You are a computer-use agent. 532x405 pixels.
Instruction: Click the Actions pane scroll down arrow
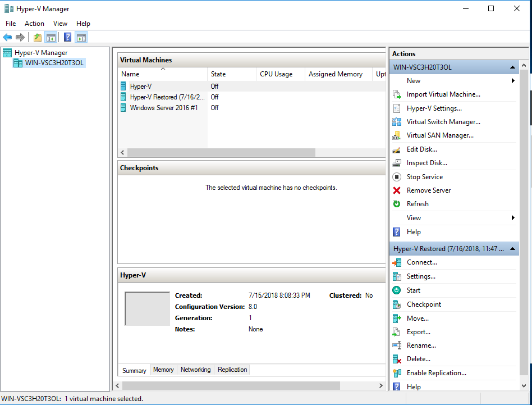524,386
